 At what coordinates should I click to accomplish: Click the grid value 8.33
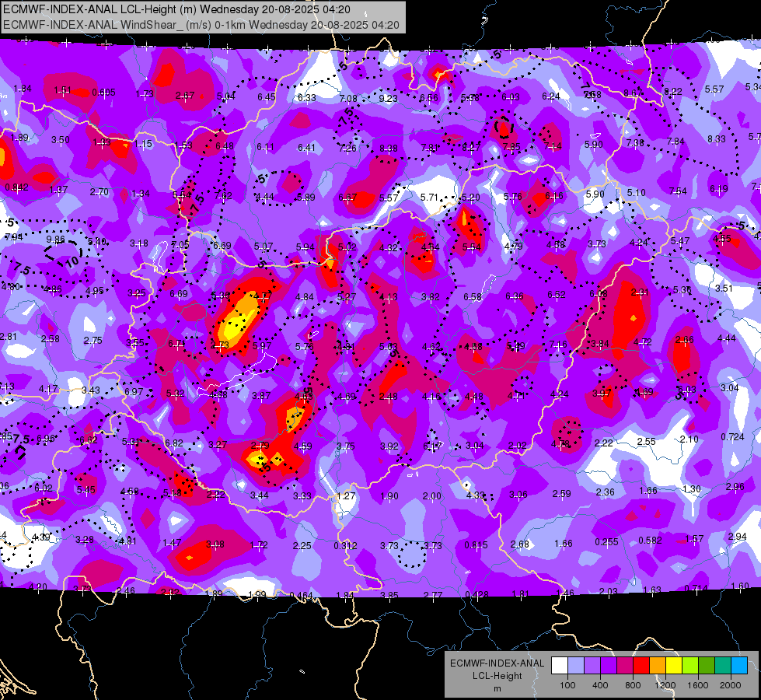717,139
